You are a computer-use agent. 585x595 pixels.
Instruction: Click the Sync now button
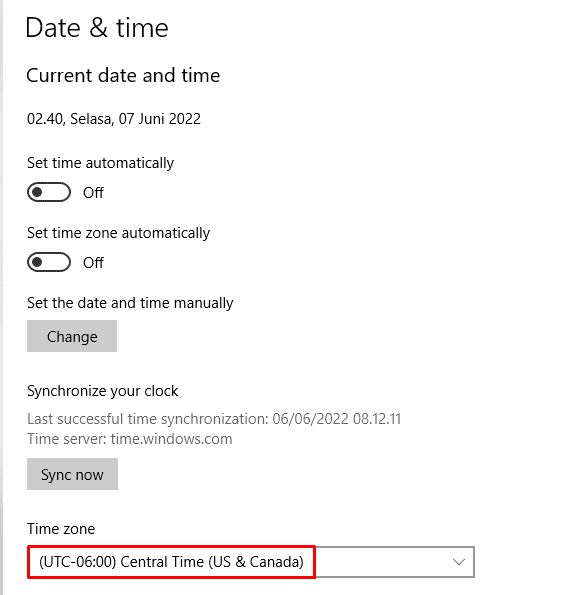72,474
